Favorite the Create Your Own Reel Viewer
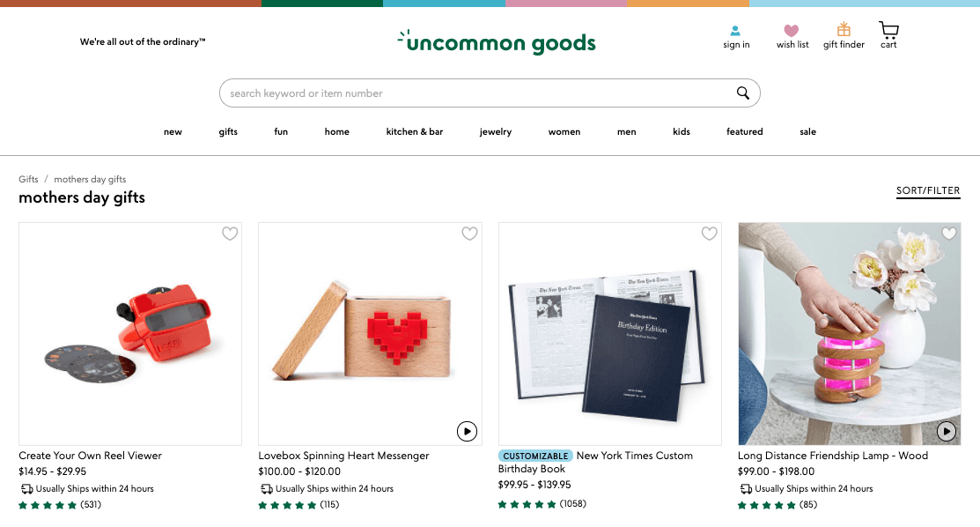This screenshot has width=980, height=527. (230, 234)
